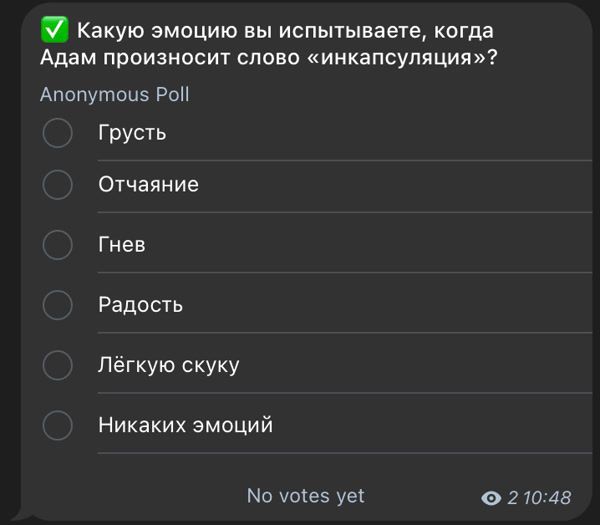This screenshot has width=600, height=525.
Task: Click the Никаких эмоций answer text
Action: point(185,425)
